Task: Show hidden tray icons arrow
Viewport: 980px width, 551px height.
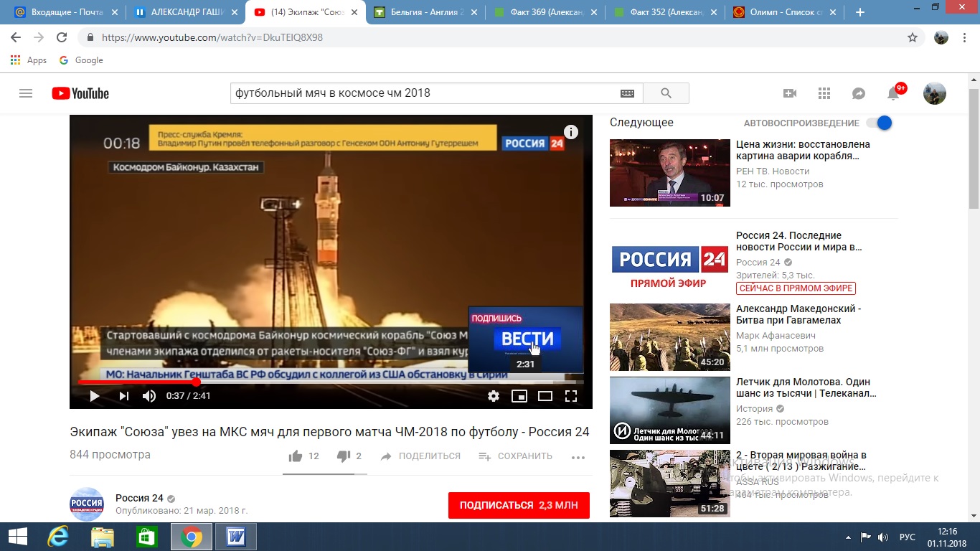Action: point(849,537)
